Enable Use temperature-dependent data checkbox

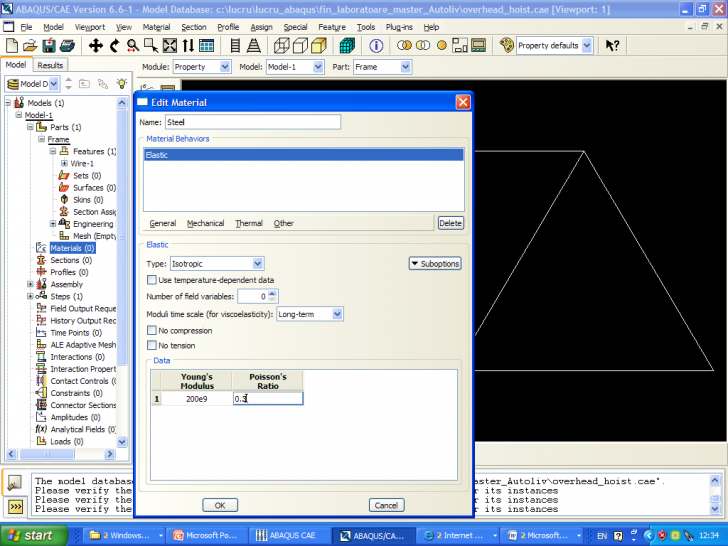(x=152, y=280)
